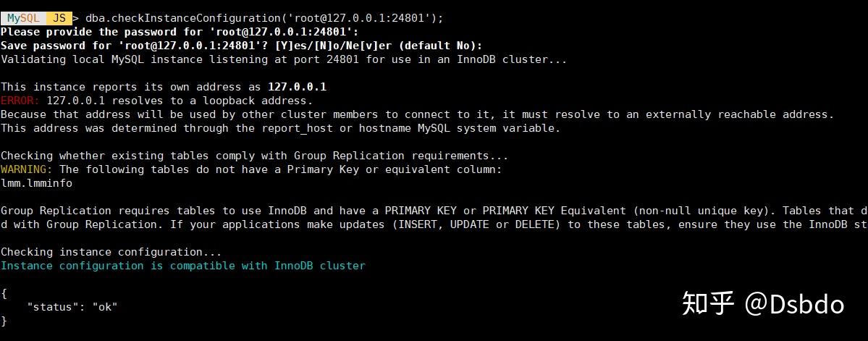Click the Validating local MySQL instance line
The height and width of the screenshot is (341, 868).
[284, 59]
